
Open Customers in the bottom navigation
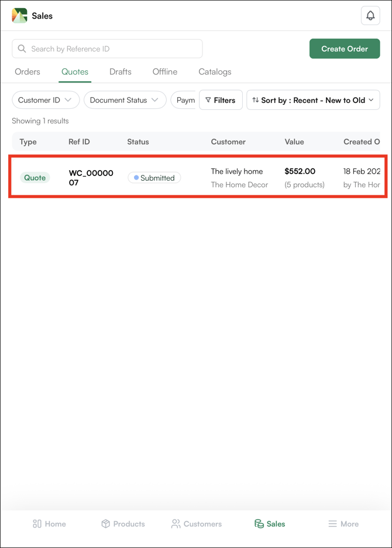(197, 524)
